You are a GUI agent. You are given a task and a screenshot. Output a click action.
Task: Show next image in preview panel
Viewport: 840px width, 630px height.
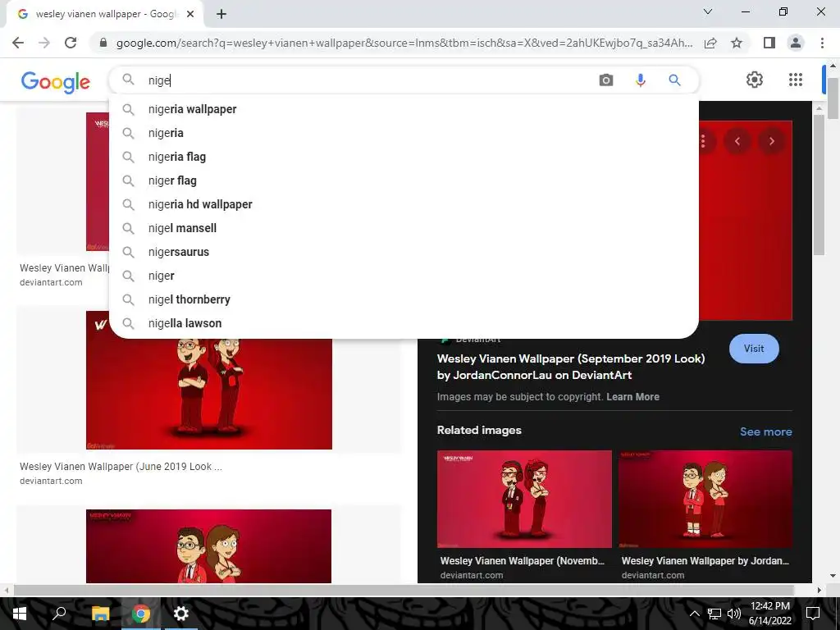(771, 141)
